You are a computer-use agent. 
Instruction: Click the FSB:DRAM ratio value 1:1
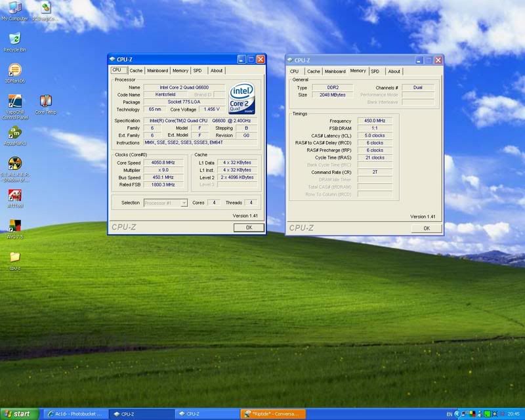click(x=375, y=128)
